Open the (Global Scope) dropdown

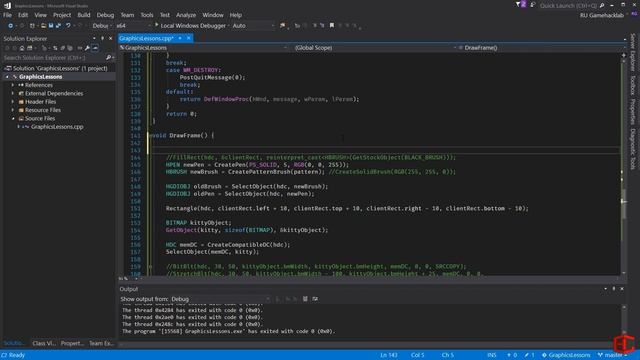pyautogui.click(x=373, y=48)
